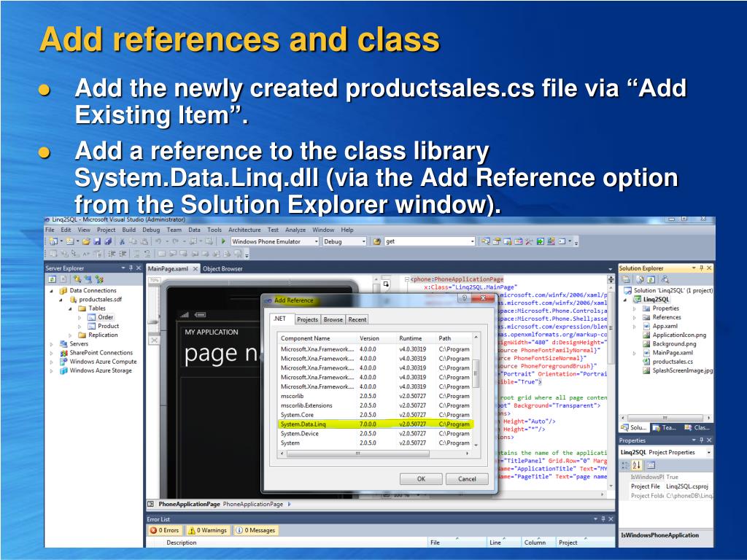
Task: Click OK in Add Reference dialog
Action: [x=421, y=479]
